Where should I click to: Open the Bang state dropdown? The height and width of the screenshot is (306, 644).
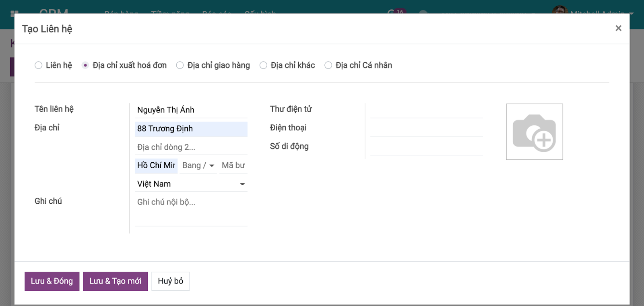[x=198, y=165]
